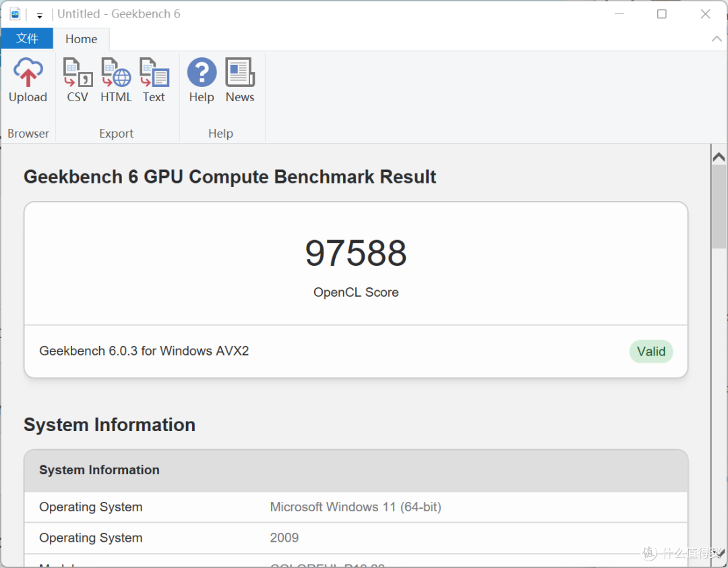Export the result as Text
This screenshot has width=728, height=568.
[x=154, y=80]
